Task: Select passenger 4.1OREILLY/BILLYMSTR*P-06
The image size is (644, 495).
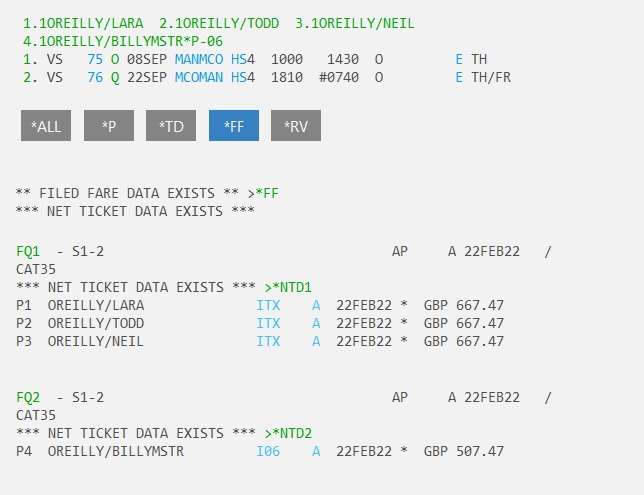Action: (x=115, y=41)
